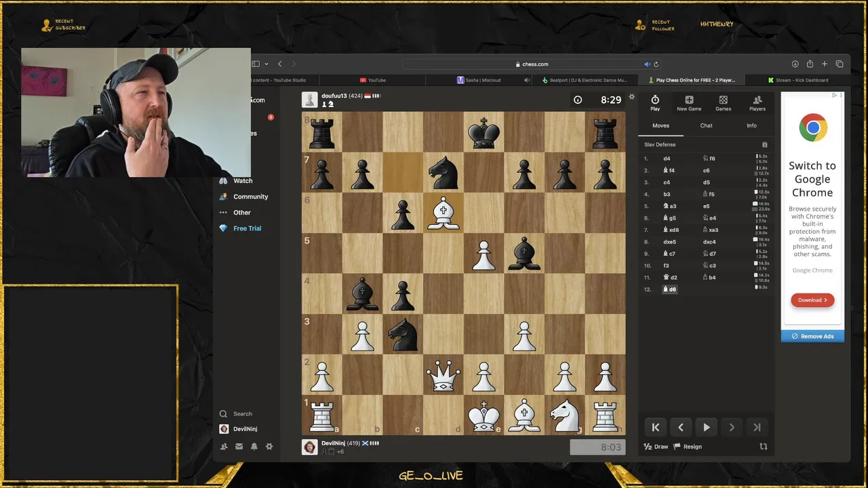Image resolution: width=868 pixels, height=488 pixels.
Task: Jump to the last move
Action: point(757,427)
